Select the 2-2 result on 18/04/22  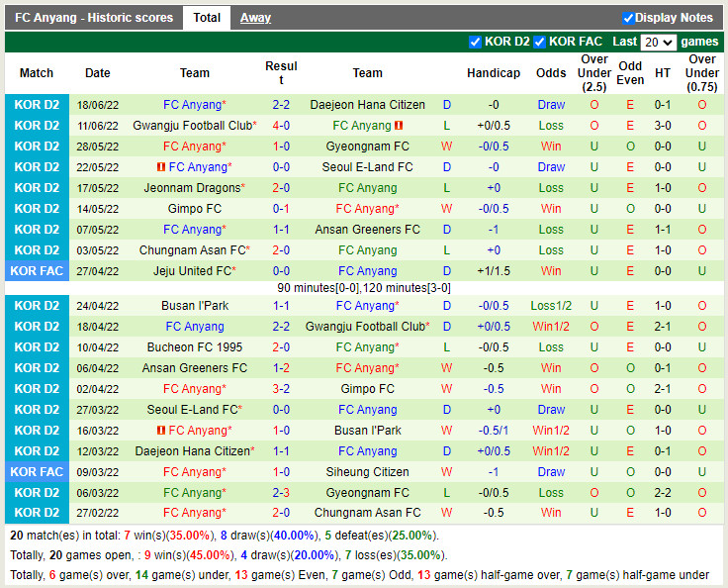click(x=281, y=327)
